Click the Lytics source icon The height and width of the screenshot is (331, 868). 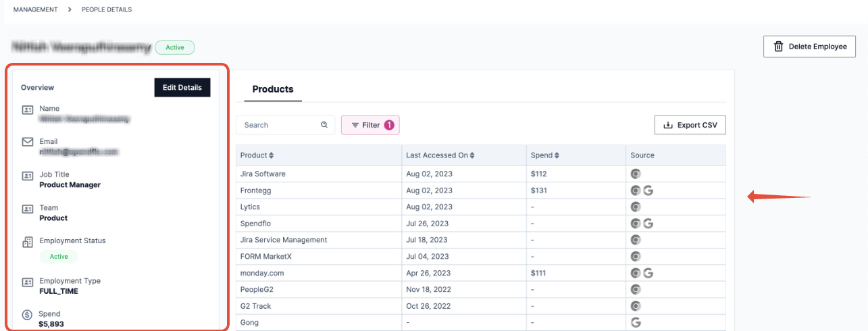tap(636, 207)
